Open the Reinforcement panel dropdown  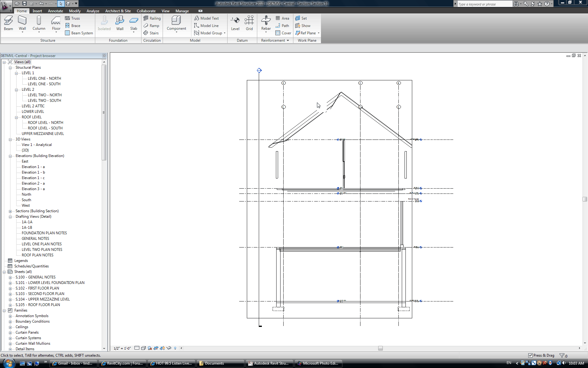288,40
